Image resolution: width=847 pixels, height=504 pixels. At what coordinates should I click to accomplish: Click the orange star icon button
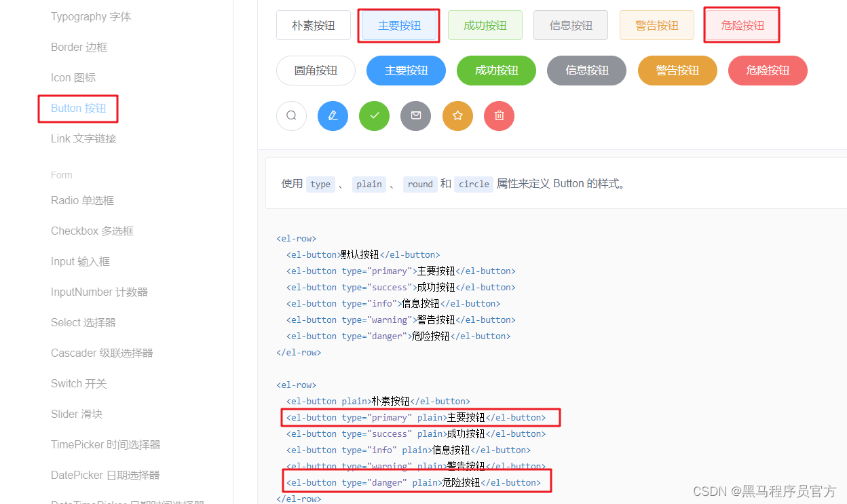coord(457,115)
